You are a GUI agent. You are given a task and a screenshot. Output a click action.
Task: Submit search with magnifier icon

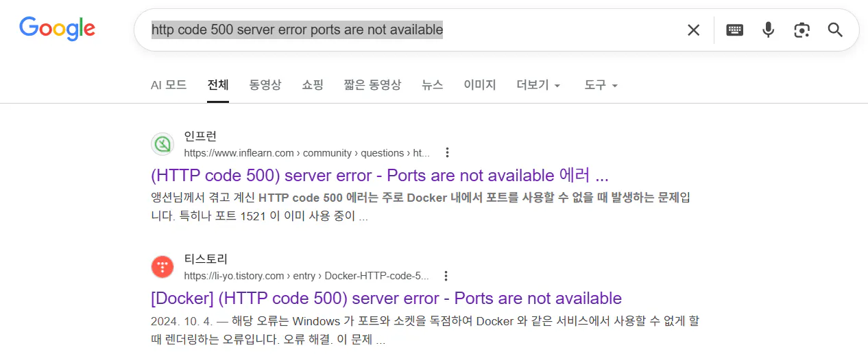(x=835, y=30)
